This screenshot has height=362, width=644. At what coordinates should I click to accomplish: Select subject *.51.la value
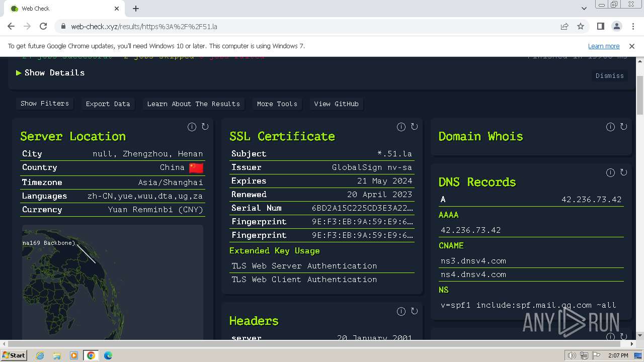coord(394,154)
